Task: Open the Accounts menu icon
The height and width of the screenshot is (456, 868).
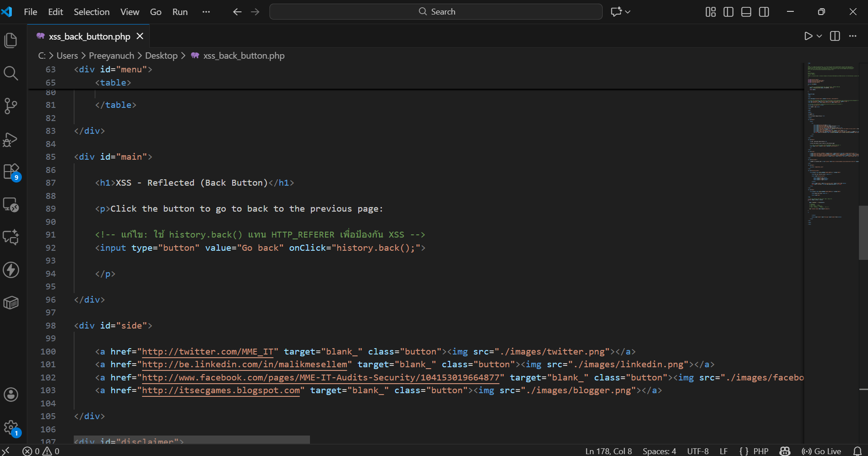Action: (11, 395)
